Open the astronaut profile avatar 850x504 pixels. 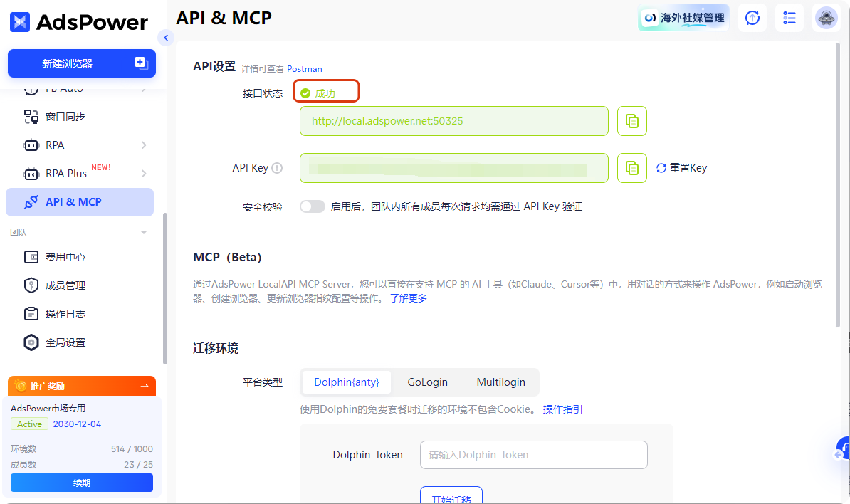[x=825, y=17]
